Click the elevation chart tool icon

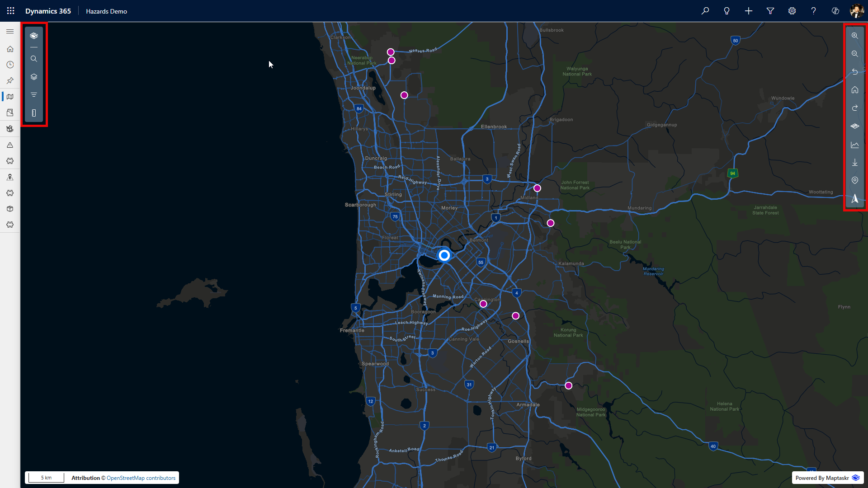coord(854,145)
